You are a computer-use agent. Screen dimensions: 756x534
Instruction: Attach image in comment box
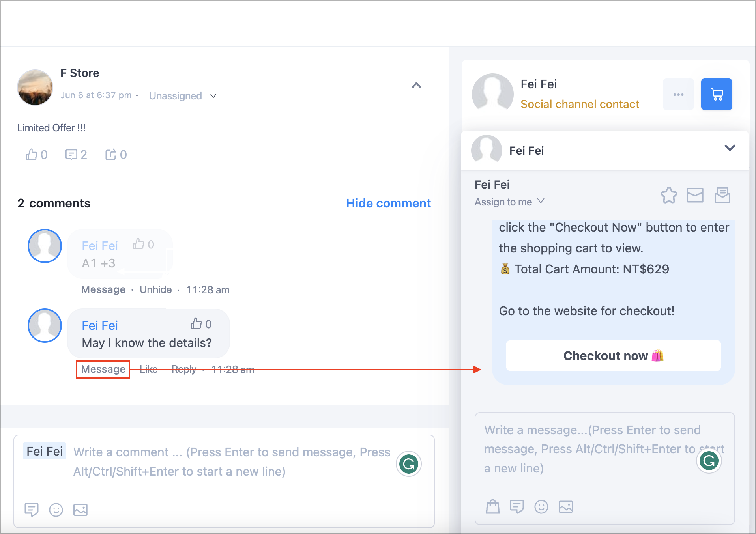tap(80, 510)
